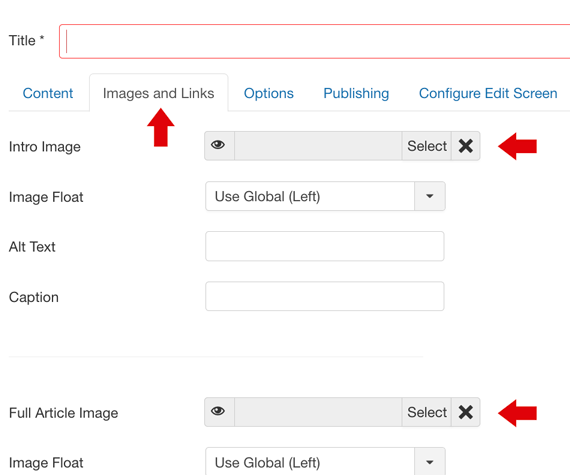Focus the Title input field
Screen dimensions: 570x475
[315, 41]
